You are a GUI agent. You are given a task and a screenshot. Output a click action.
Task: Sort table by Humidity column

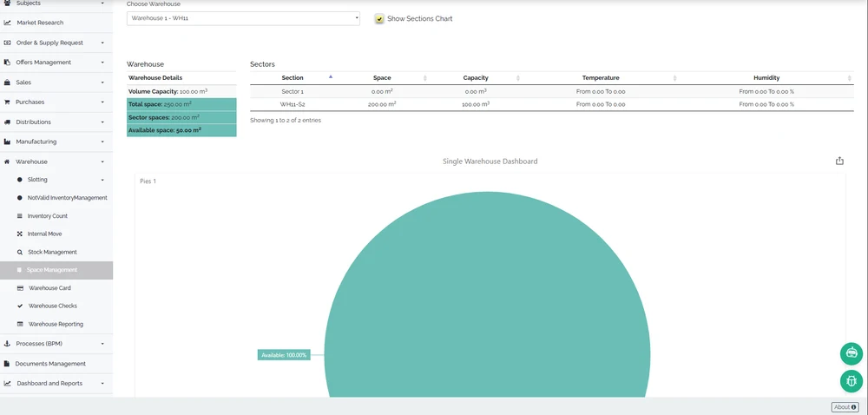[766, 78]
